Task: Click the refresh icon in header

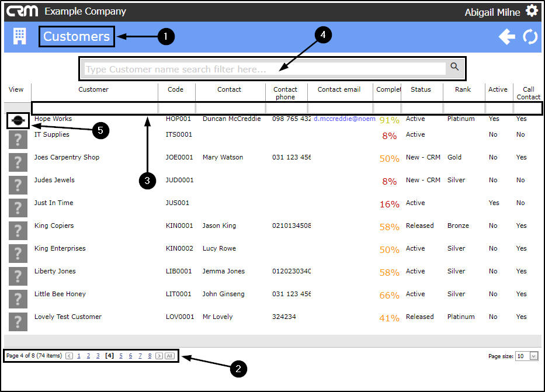Action: (530, 36)
